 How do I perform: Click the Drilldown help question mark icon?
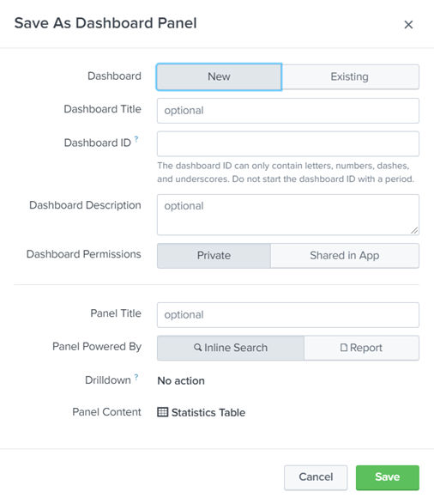point(136,377)
